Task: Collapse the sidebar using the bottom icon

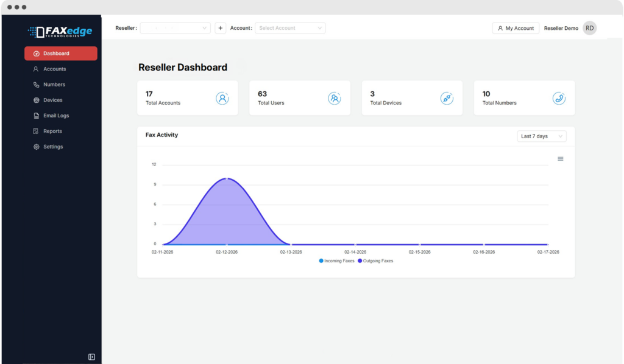Action: pos(91,357)
